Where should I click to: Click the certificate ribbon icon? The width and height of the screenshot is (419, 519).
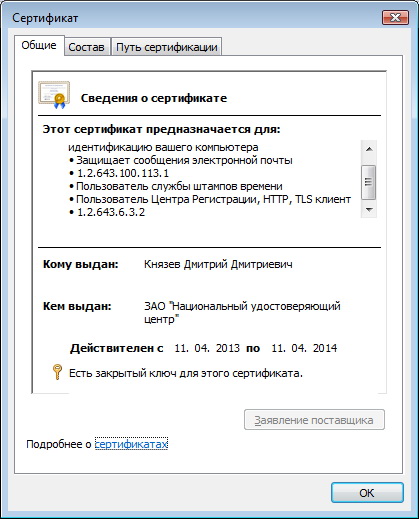coord(54,95)
